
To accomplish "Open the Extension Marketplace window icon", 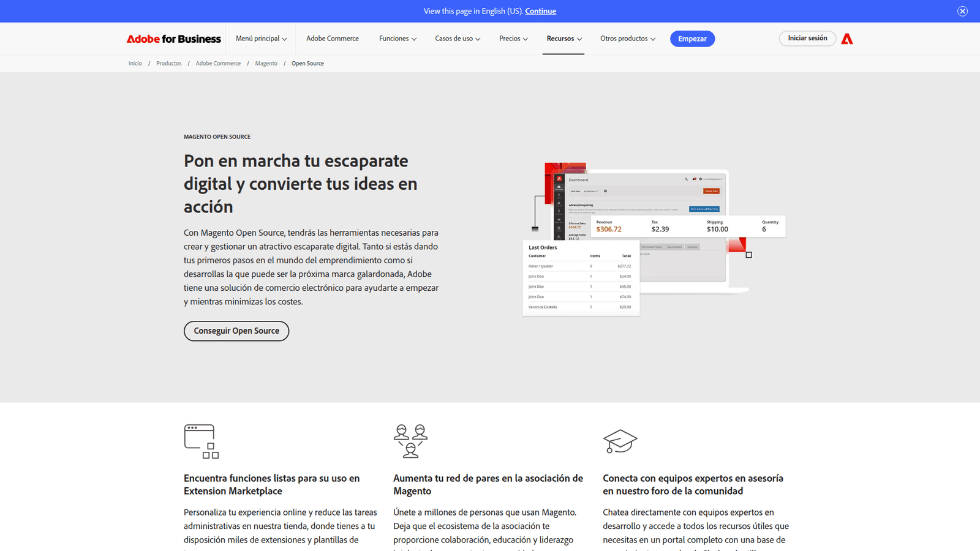I will 202,441.
